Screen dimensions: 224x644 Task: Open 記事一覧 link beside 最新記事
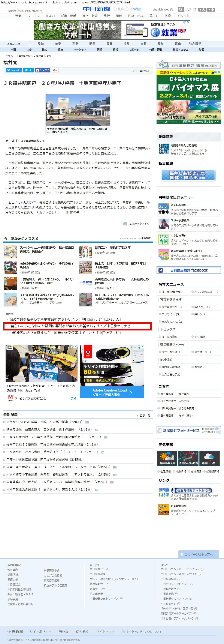point(145,415)
